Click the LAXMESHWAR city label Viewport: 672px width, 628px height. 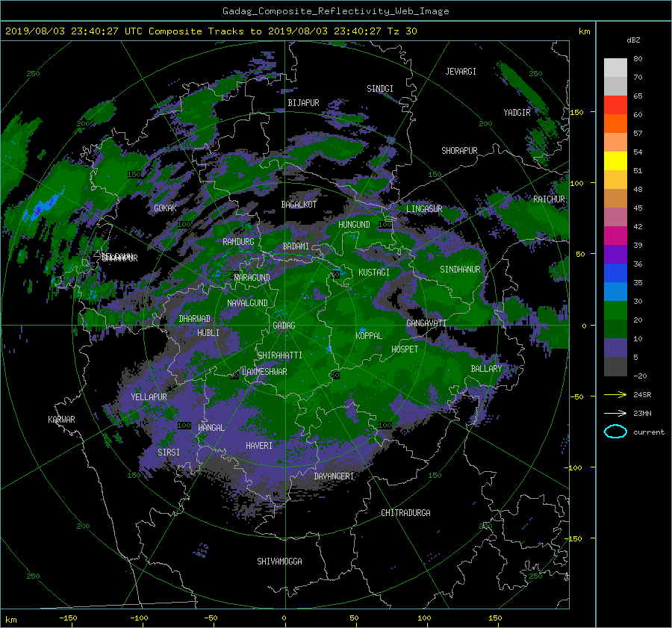click(x=264, y=372)
